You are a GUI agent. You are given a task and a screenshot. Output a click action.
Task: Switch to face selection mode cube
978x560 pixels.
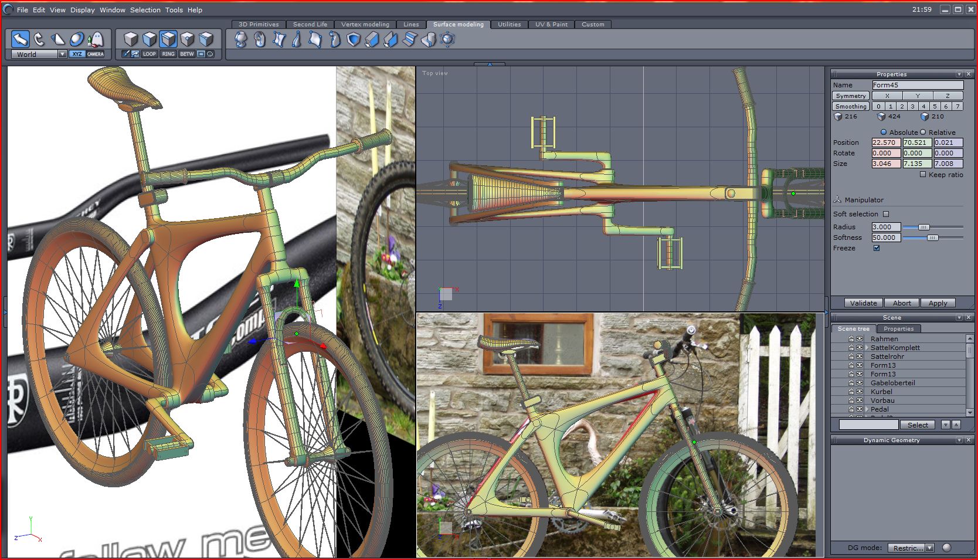click(x=150, y=39)
